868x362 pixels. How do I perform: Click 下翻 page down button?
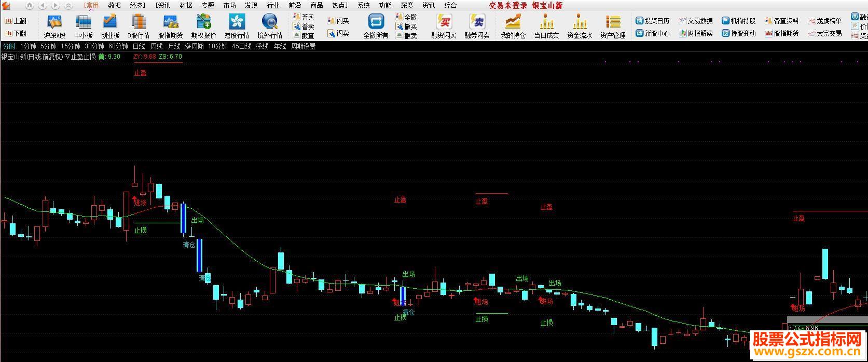[16, 33]
